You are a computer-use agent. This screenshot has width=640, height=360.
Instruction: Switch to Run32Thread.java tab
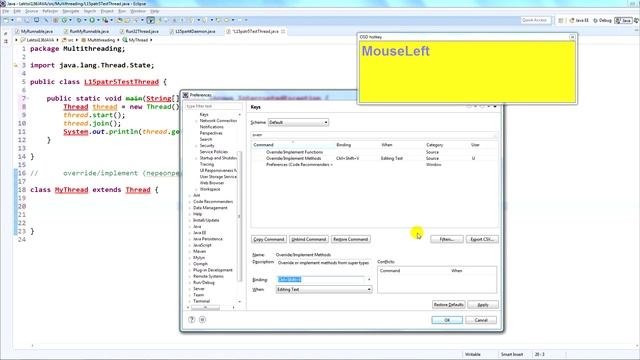(139, 31)
